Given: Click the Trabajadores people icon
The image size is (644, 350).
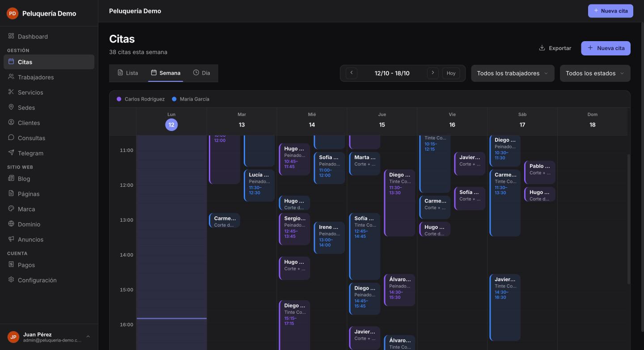Looking at the screenshot, I should pos(11,77).
